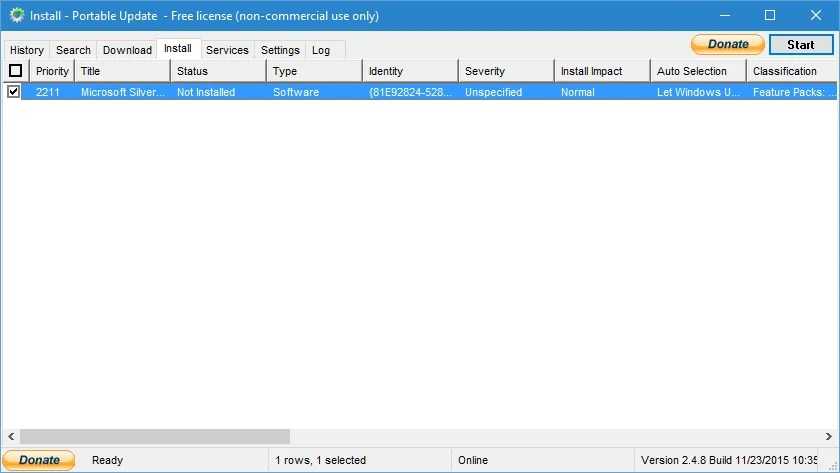Image resolution: width=840 pixels, height=473 pixels.
Task: Click the Portable Update app icon in title bar
Action: (16, 15)
